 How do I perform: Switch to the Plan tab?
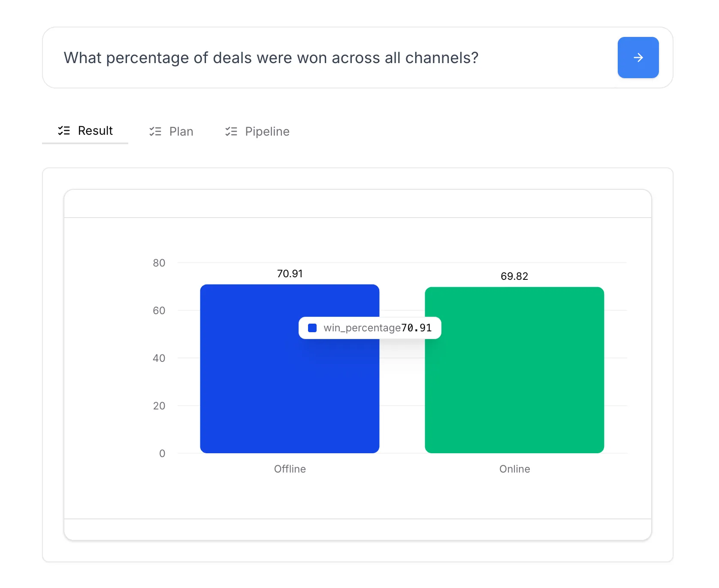coord(181,131)
